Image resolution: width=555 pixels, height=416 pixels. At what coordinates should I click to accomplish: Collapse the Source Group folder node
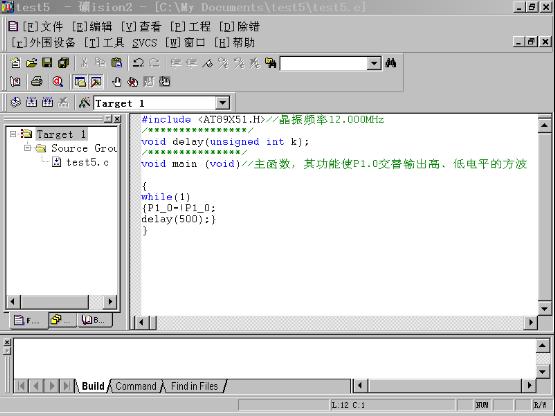click(27, 148)
